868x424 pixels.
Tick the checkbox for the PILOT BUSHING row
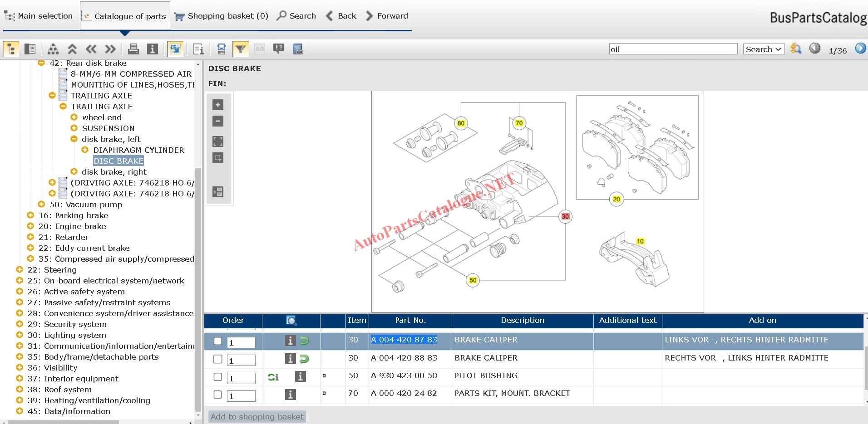coord(218,377)
